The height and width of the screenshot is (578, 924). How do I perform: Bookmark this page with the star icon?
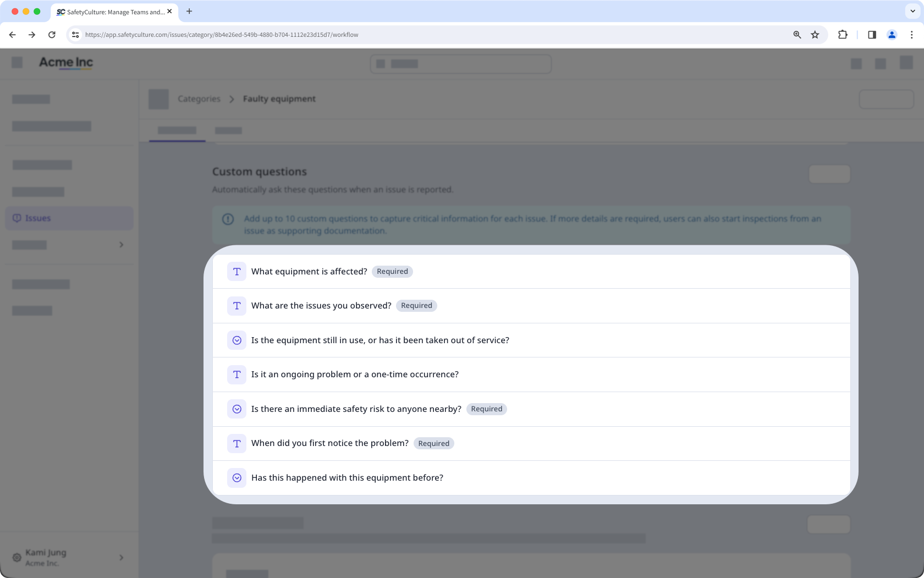(815, 35)
